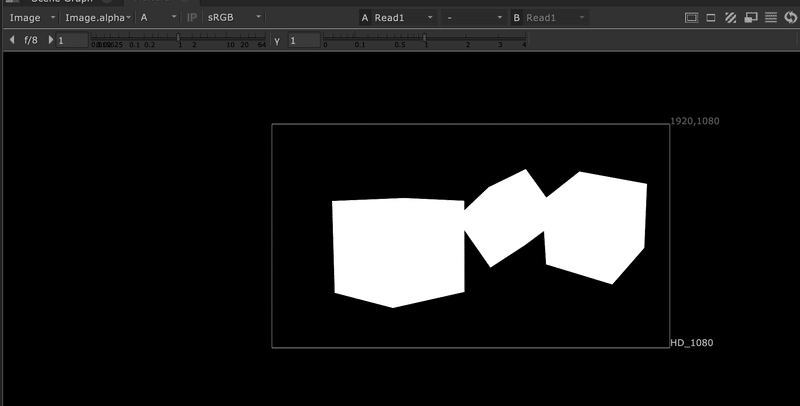The image size is (800, 406).
Task: Click the horizontal scanlines icon
Action: click(x=771, y=18)
